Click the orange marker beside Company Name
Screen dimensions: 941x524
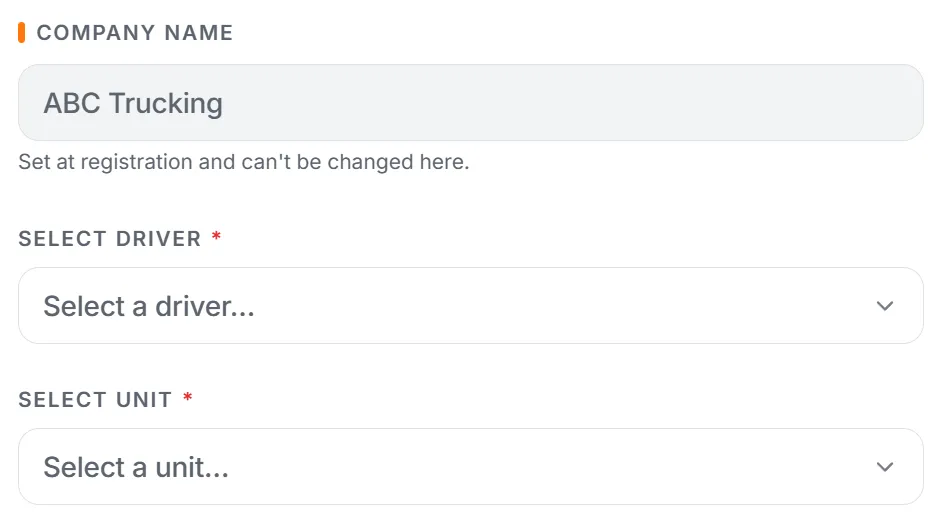click(x=22, y=32)
